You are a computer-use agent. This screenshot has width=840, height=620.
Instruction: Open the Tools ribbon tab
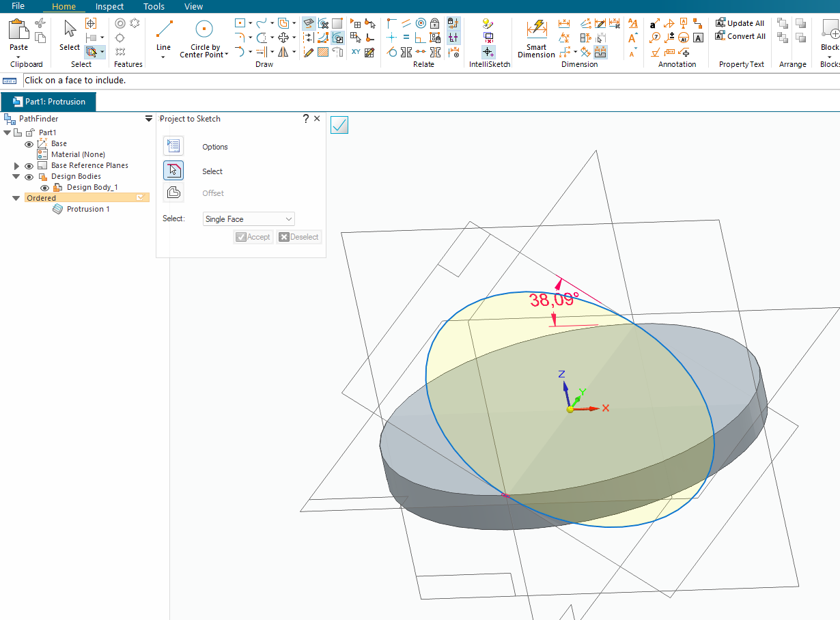point(154,7)
